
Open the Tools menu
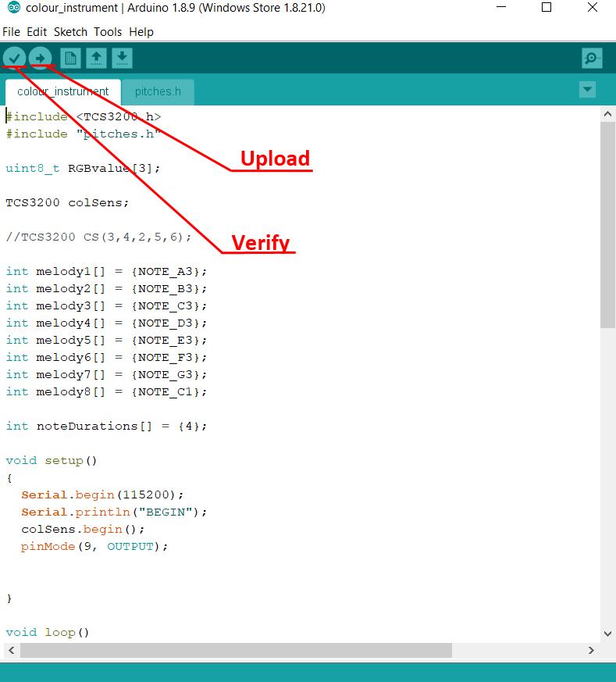click(108, 32)
